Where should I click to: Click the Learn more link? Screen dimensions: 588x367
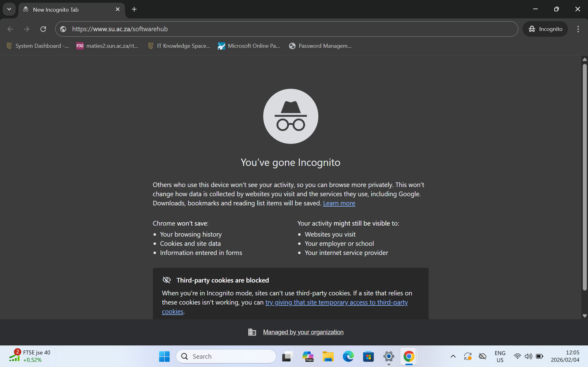pyautogui.click(x=339, y=203)
